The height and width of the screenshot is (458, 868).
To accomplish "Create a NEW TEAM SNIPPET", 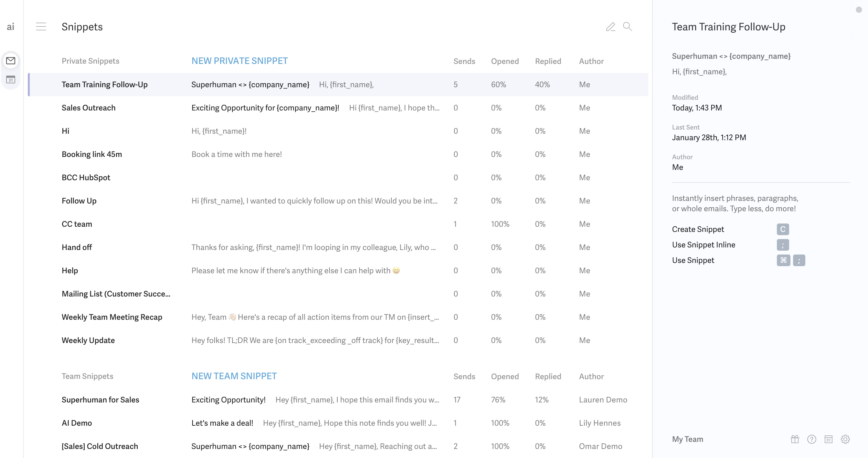I will (234, 376).
